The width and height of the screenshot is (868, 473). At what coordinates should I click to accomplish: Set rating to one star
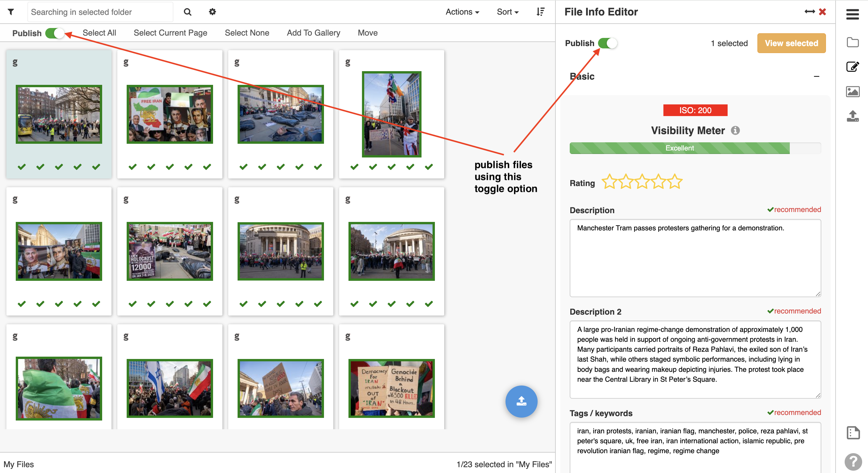tap(609, 181)
